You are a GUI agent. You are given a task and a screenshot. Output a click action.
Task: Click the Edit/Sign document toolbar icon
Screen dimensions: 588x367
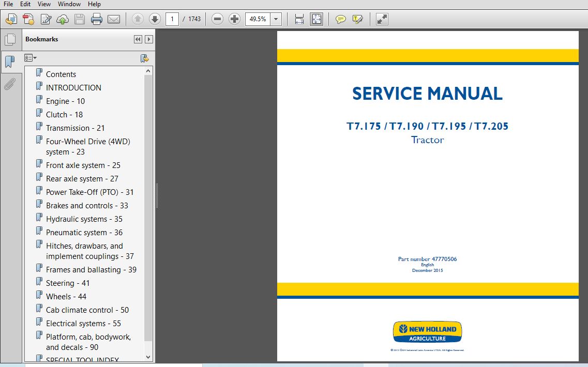click(46, 19)
